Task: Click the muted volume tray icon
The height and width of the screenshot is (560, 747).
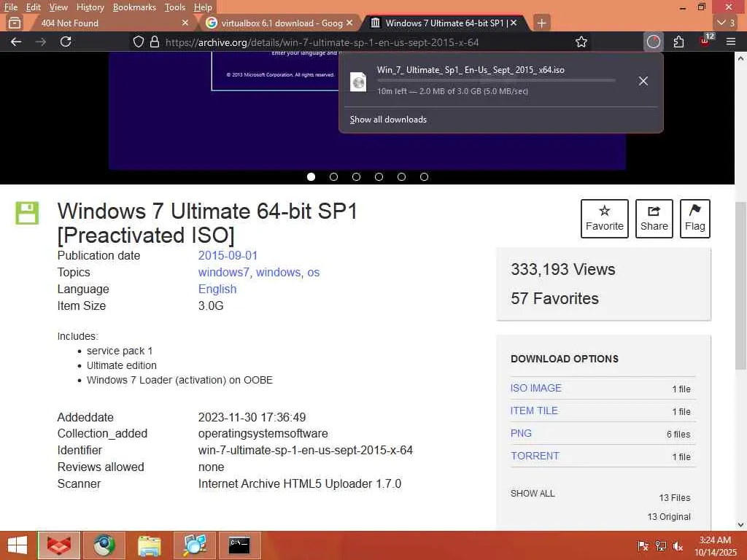Action: coord(678,545)
